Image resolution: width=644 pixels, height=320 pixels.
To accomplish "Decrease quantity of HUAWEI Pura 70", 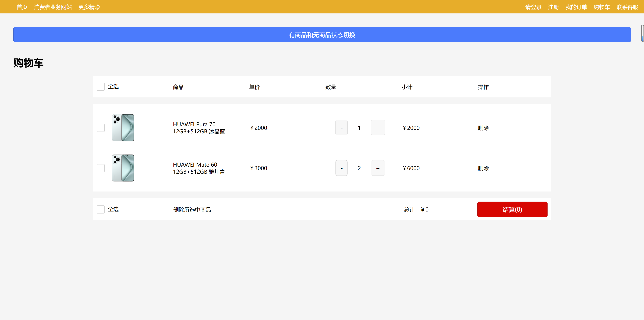I will point(341,128).
